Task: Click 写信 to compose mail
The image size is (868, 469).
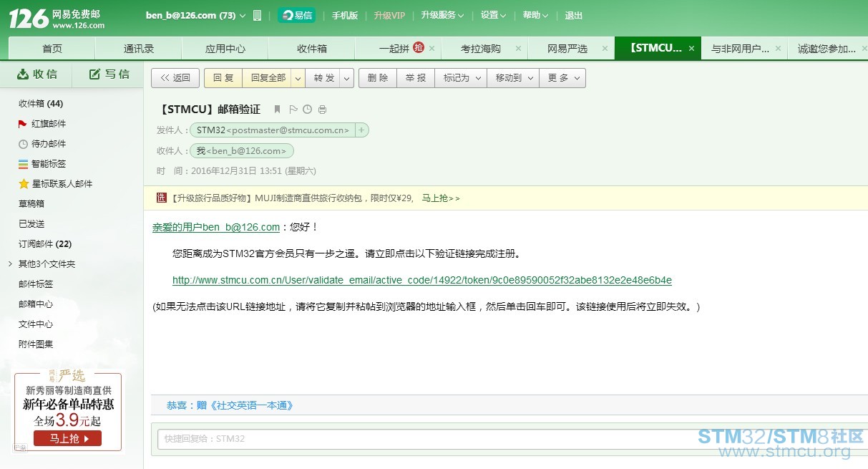Action: point(109,74)
